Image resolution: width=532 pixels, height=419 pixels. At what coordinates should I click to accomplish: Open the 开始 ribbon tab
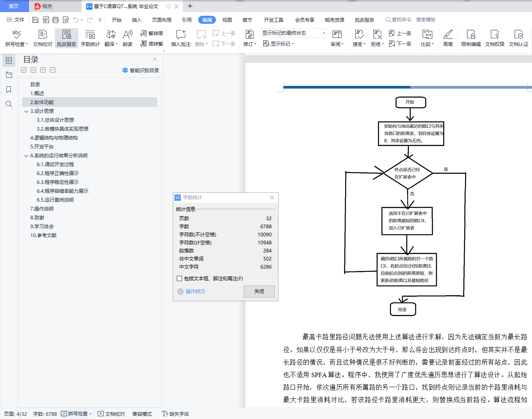point(117,20)
